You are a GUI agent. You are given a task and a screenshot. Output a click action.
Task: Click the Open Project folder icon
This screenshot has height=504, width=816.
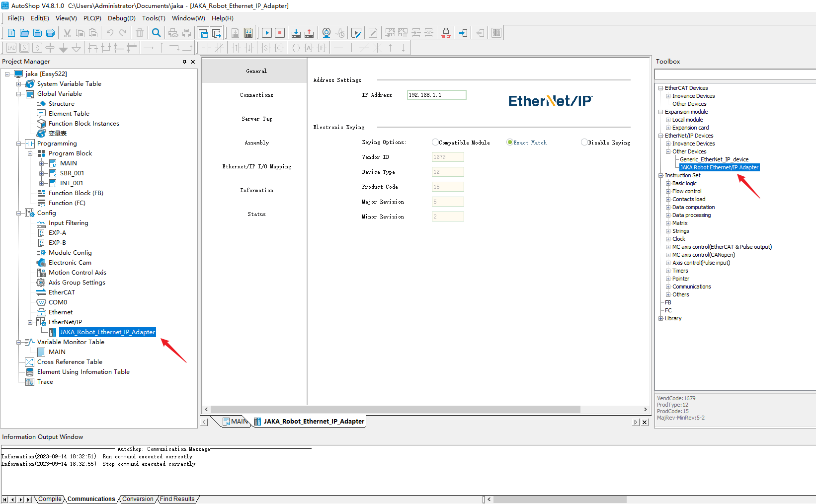pyautogui.click(x=24, y=33)
